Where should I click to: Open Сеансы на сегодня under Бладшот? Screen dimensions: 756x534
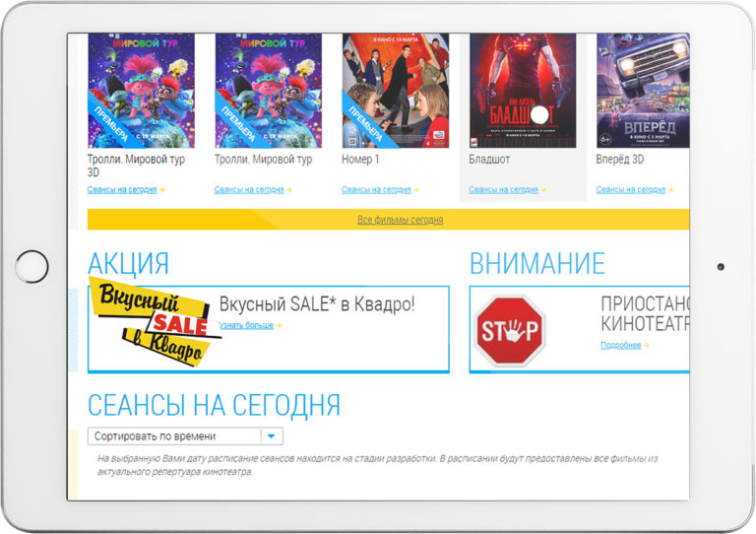pyautogui.click(x=503, y=190)
